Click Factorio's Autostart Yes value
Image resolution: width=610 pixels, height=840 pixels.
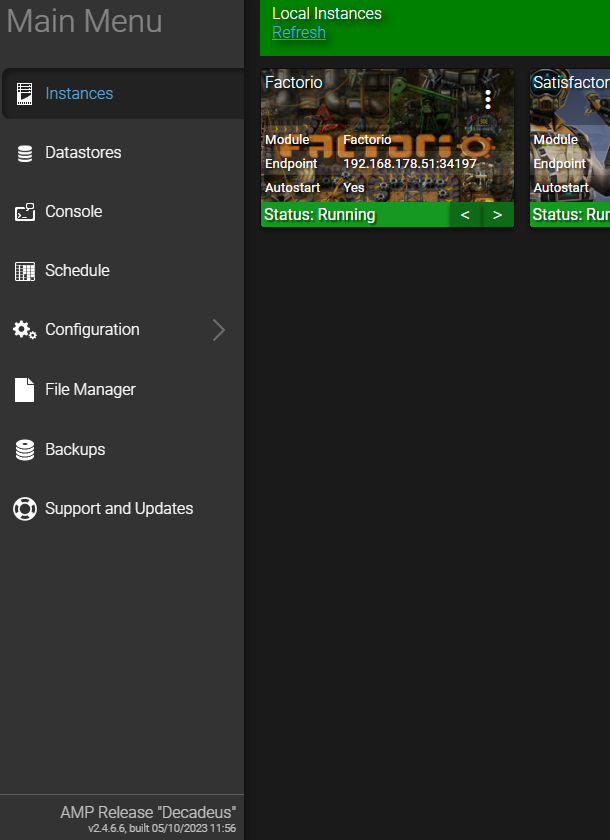point(353,188)
